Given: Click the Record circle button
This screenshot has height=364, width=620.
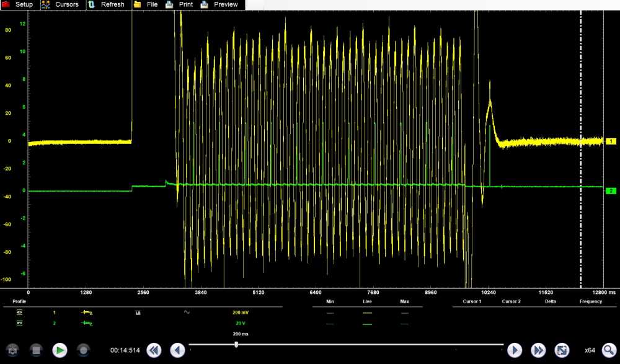Looking at the screenshot, I should [83, 350].
